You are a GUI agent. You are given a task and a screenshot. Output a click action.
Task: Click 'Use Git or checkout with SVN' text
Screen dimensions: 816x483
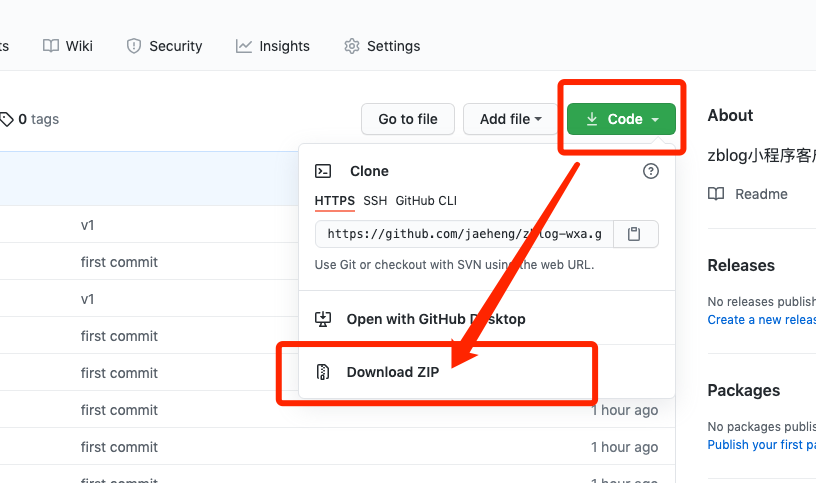tap(454, 265)
